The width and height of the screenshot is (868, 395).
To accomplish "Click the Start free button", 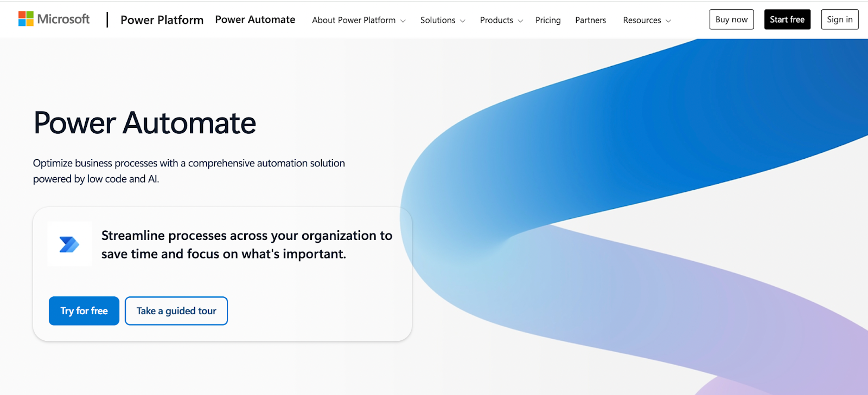I will [x=787, y=20].
